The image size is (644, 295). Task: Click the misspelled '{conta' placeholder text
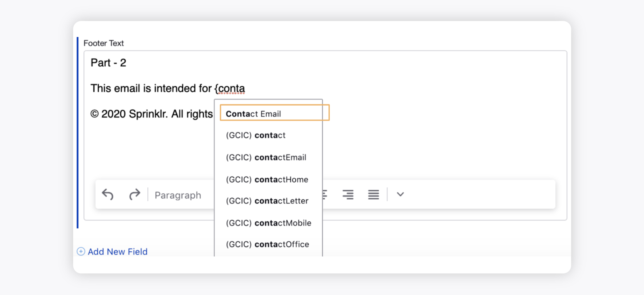click(x=230, y=88)
